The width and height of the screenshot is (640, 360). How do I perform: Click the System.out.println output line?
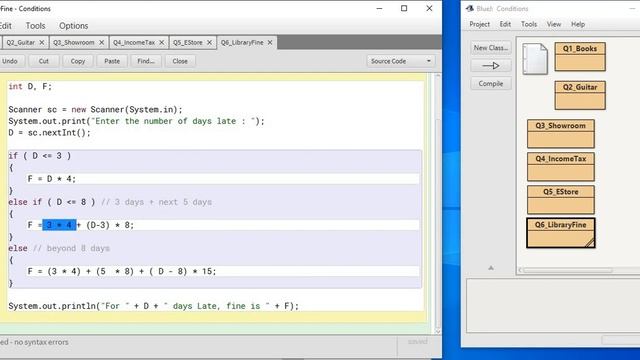tap(153, 306)
